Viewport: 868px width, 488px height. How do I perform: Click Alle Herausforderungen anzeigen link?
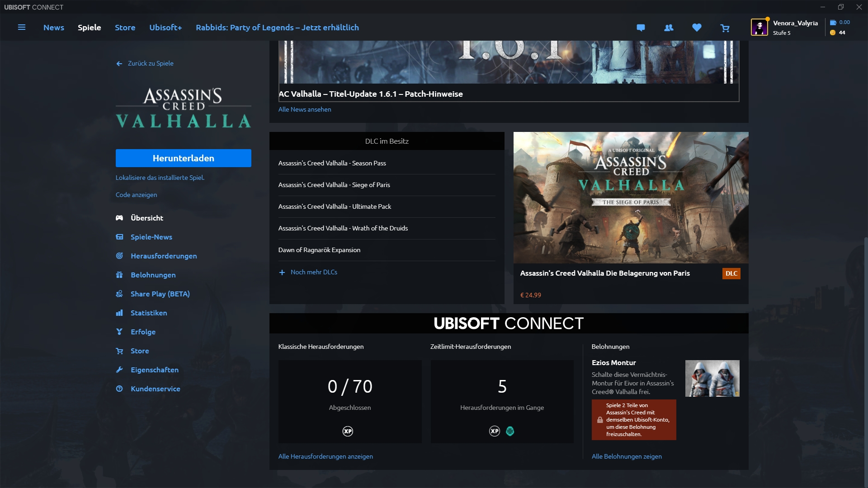(x=325, y=456)
